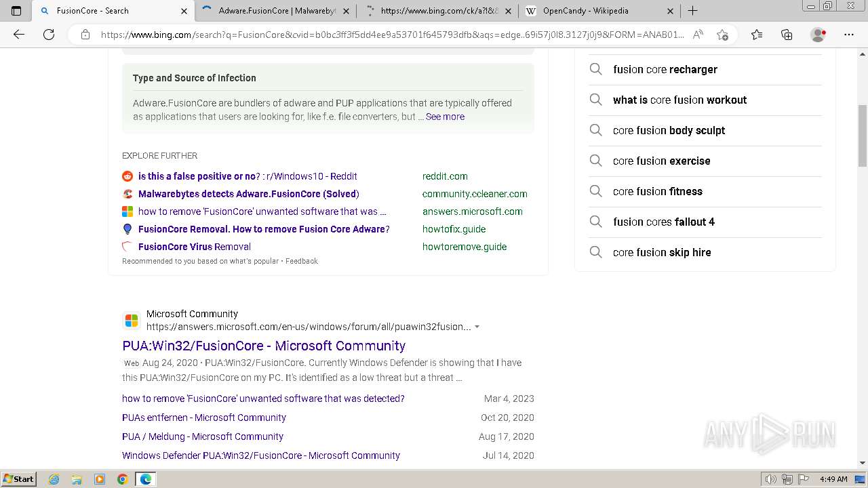Select suggestion 'core fusion fitness'

pyautogui.click(x=657, y=191)
